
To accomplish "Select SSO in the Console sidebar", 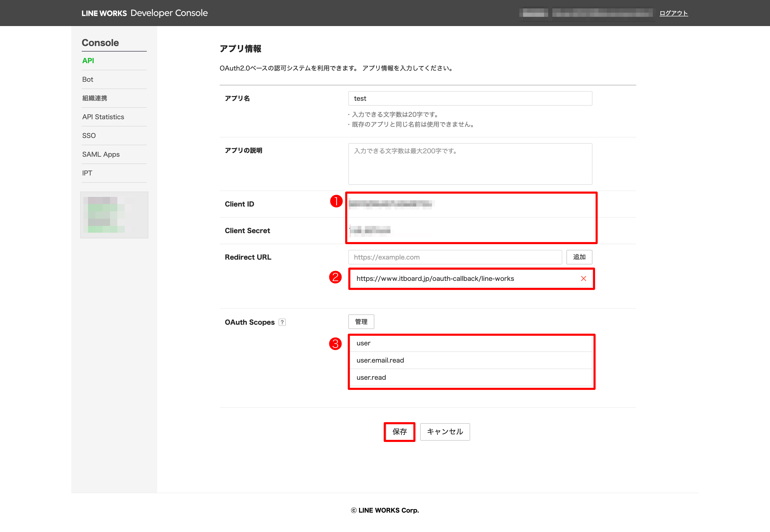I will [x=89, y=136].
